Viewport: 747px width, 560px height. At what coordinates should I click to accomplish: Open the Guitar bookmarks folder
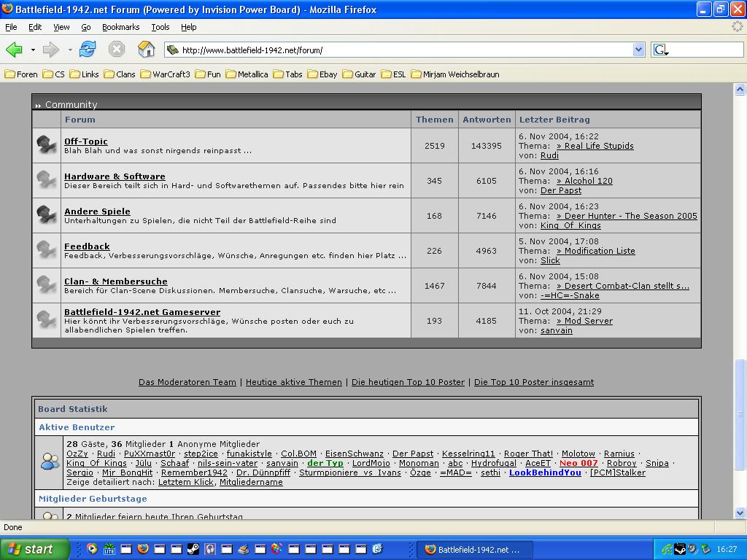359,74
